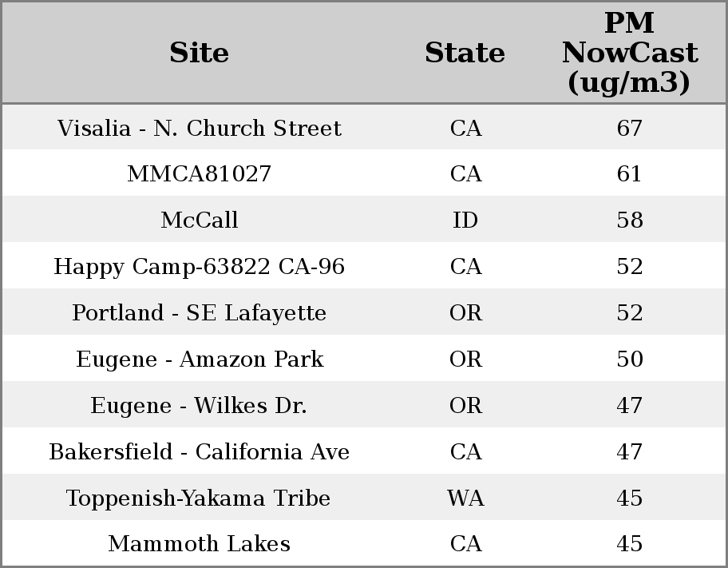Click Toppenish-Yakama Tribe site name

(199, 498)
